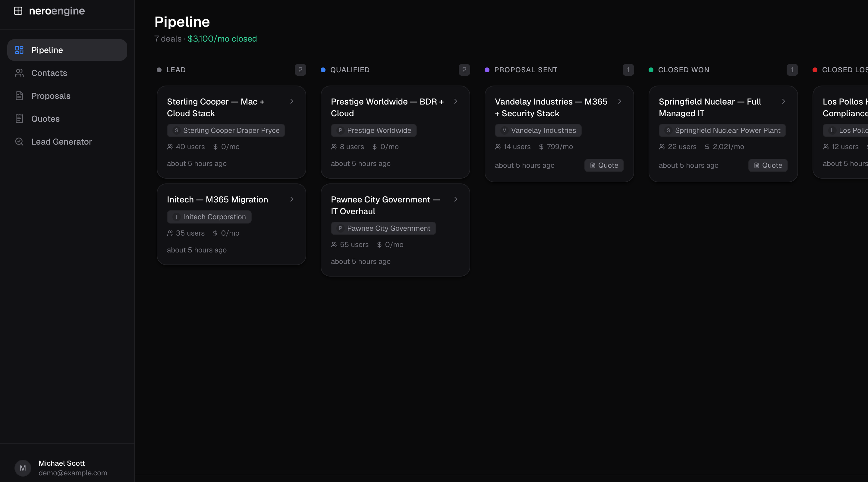
Task: Click the Proposals document icon
Action: (19, 96)
